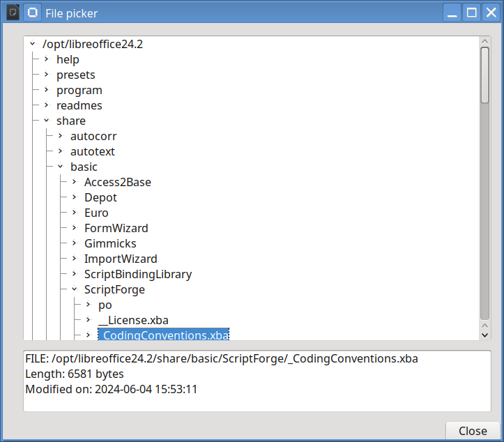
Task: Select the share tree item
Action: tap(71, 121)
